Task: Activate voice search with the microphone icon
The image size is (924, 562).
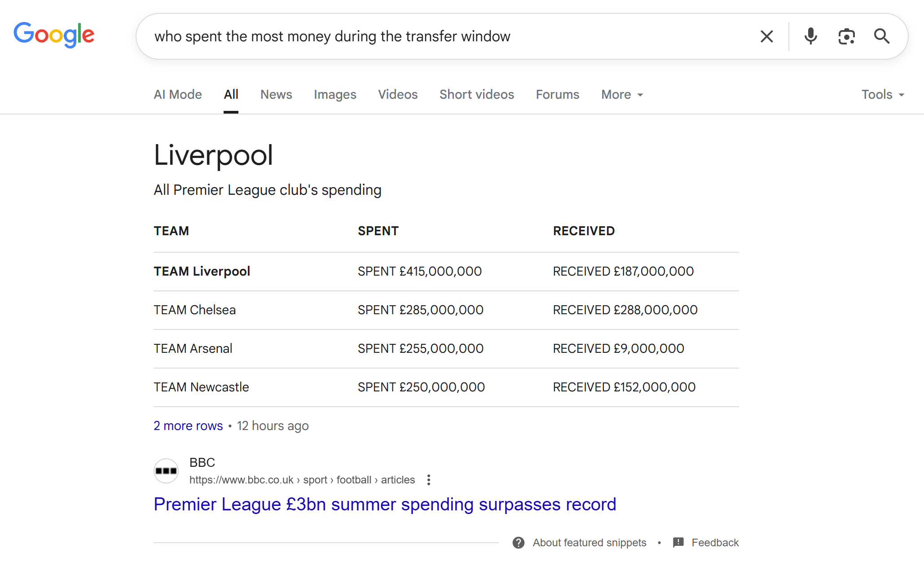Action: 810,36
